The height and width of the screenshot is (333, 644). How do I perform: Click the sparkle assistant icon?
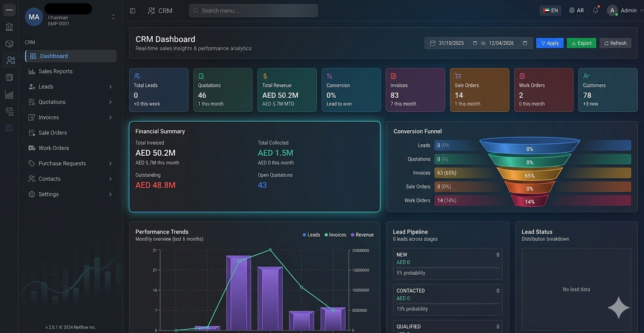point(618,308)
